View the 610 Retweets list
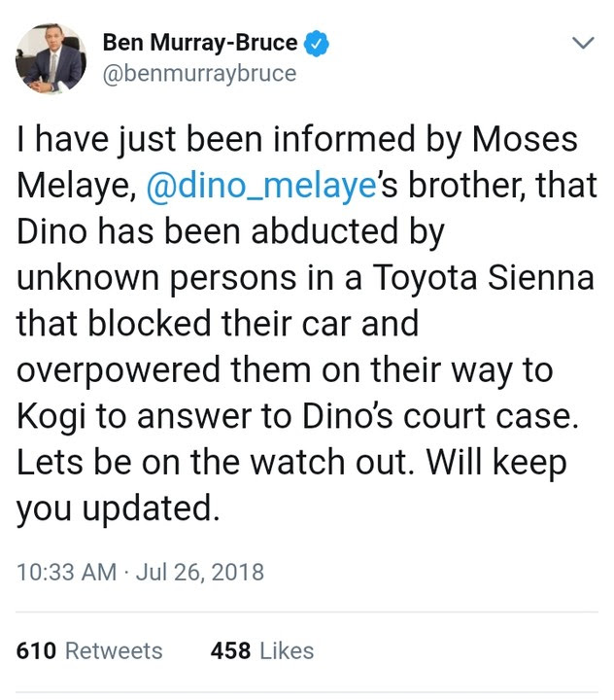The height and width of the screenshot is (700, 614). 89,650
